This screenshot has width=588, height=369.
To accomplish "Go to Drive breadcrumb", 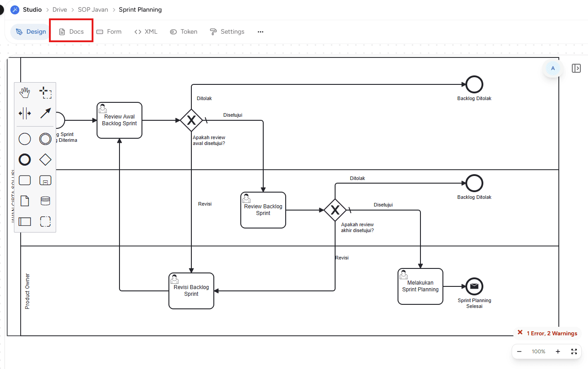I will click(60, 9).
